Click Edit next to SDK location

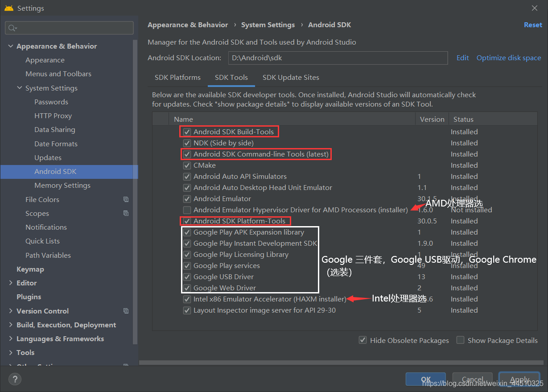pos(462,58)
